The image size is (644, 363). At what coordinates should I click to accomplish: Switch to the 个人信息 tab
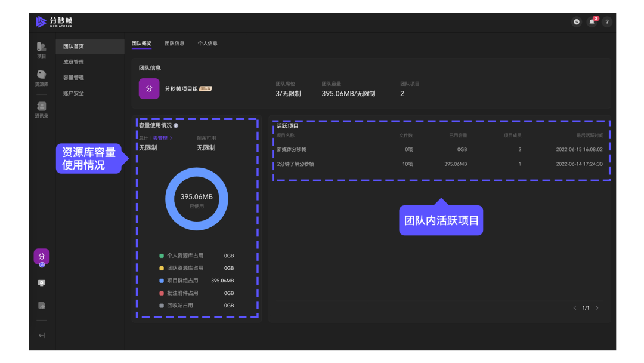(208, 44)
